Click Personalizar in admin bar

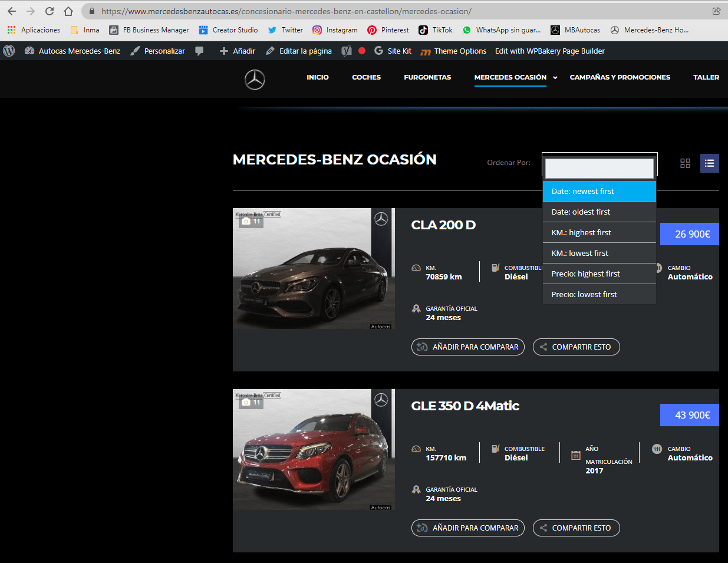pyautogui.click(x=157, y=51)
